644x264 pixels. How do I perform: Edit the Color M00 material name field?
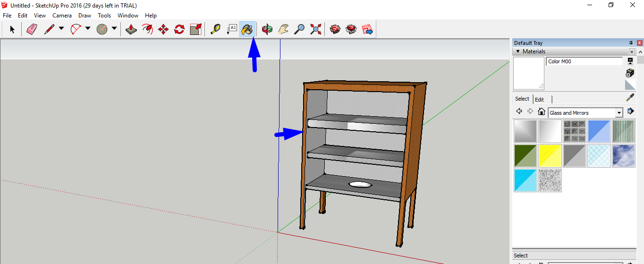point(585,61)
